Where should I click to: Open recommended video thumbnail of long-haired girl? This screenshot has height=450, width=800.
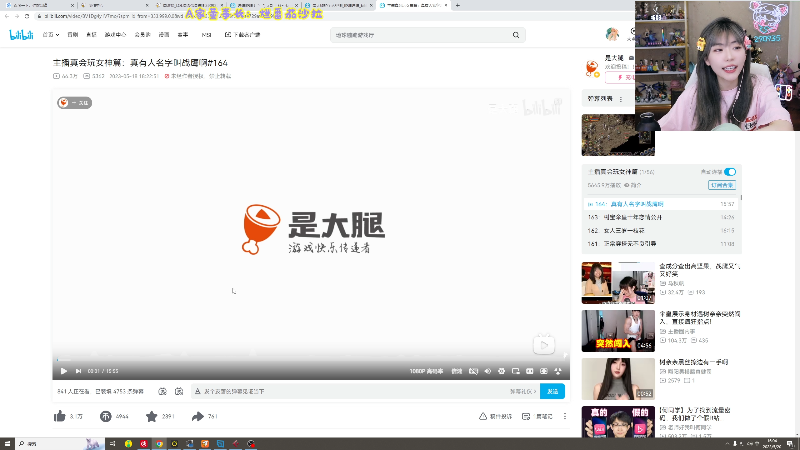point(618,379)
